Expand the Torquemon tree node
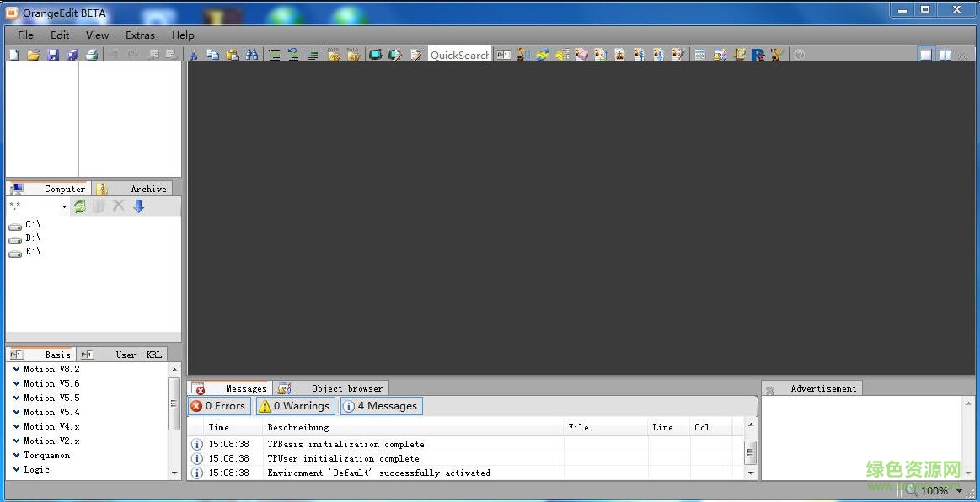 [17, 455]
